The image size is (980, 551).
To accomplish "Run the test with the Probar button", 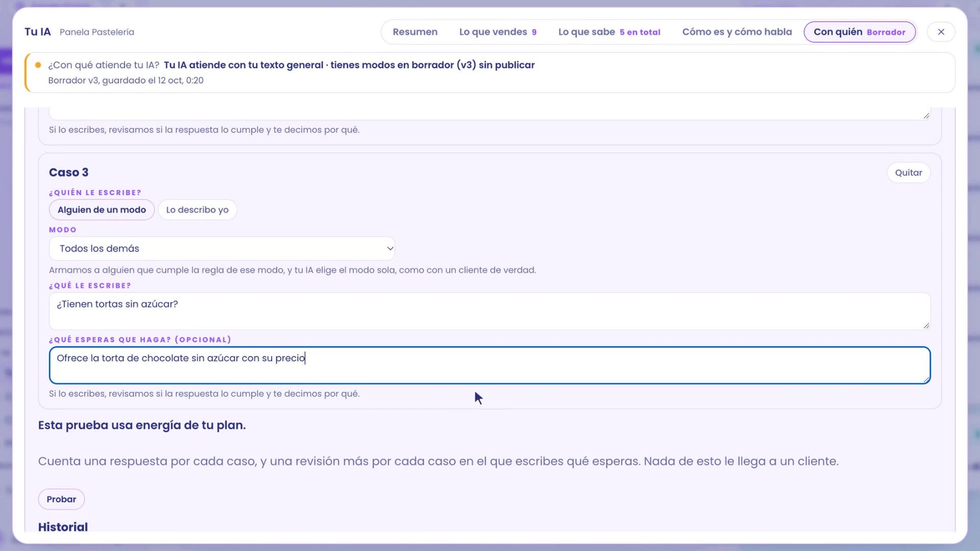I will (61, 499).
